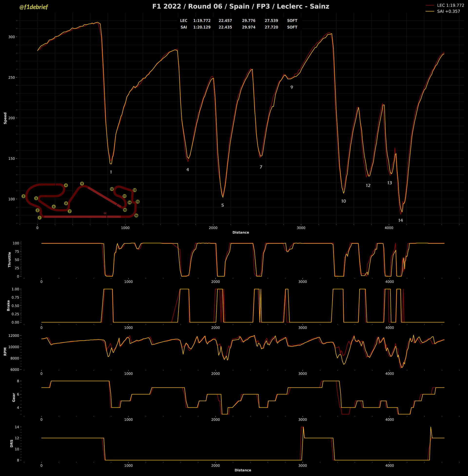This screenshot has height=476, width=468.
Task: Toggle SAI +0.357 legend entry
Action: tap(448, 11)
